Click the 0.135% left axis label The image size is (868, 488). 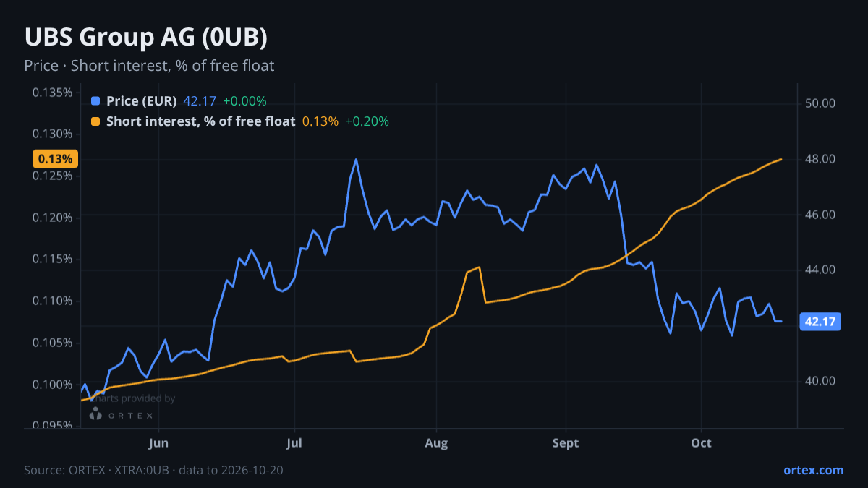(x=52, y=93)
